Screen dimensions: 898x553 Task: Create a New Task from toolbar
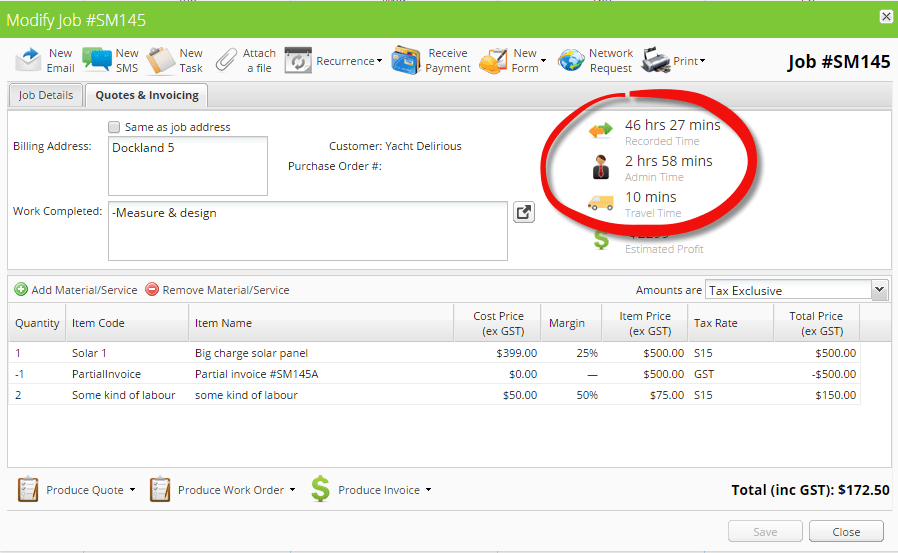point(161,61)
